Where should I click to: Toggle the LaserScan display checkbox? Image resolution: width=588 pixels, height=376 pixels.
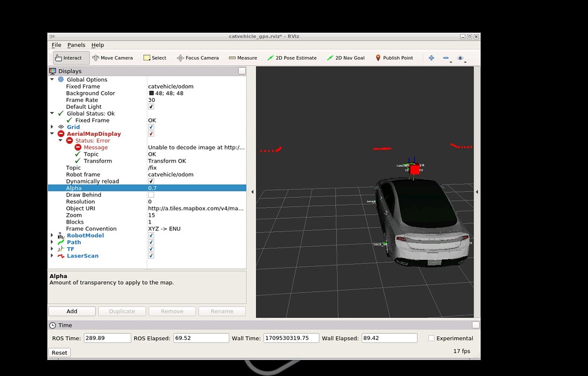point(151,256)
